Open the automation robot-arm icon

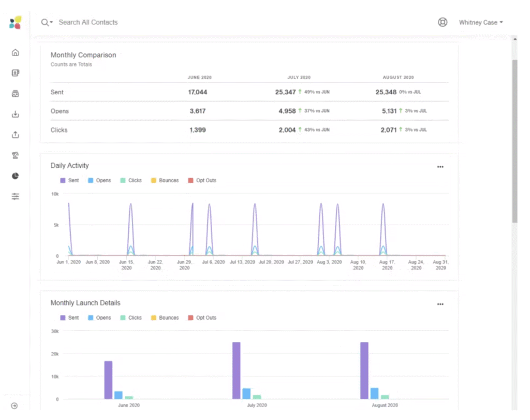16,155
